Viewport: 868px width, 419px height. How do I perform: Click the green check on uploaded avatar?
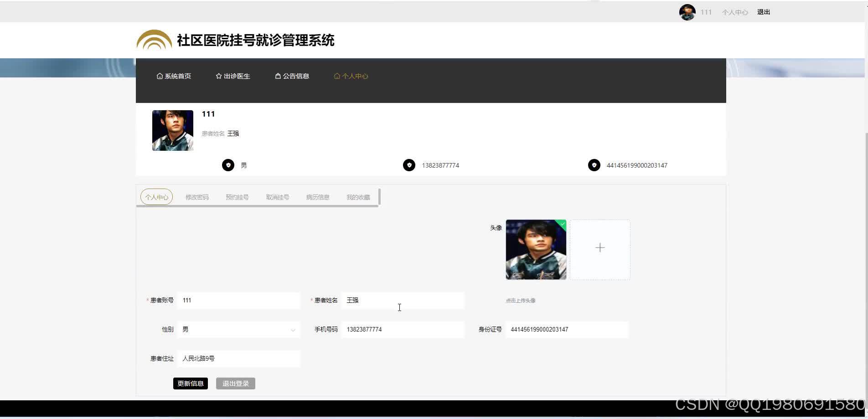click(x=562, y=224)
